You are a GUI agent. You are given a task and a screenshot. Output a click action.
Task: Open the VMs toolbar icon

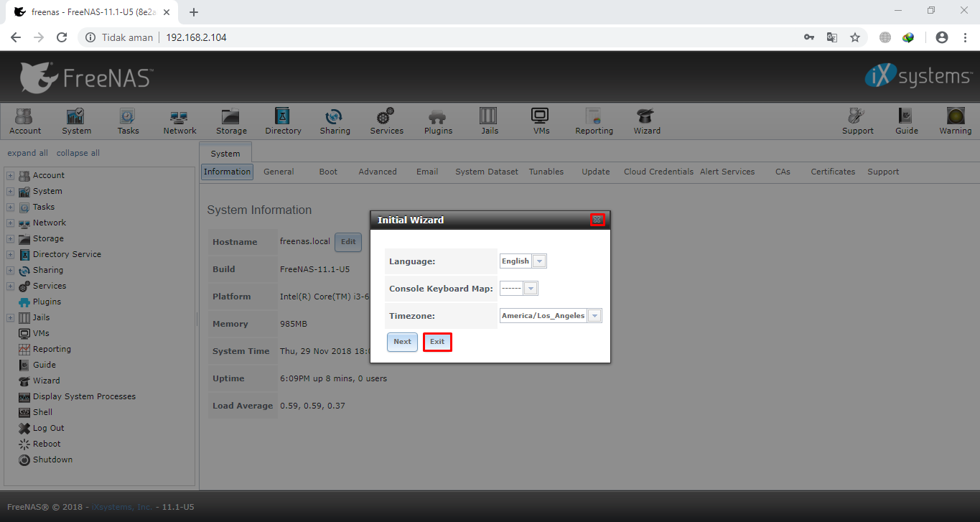(540, 121)
